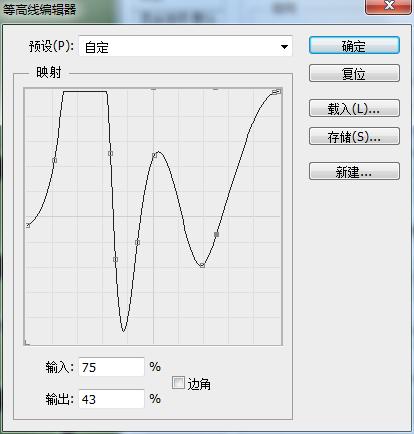Select the curve endpoint in the top-right corner
The image size is (414, 434).
click(279, 91)
